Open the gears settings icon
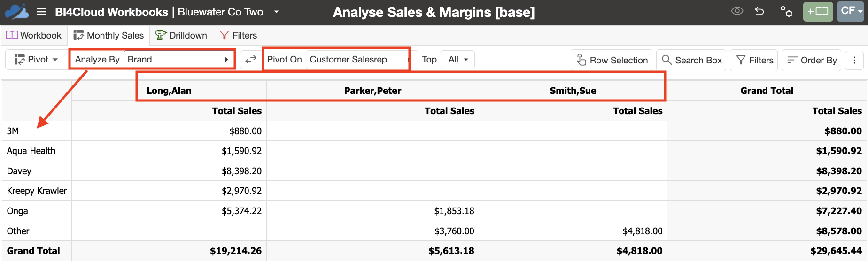868x262 pixels. tap(786, 11)
